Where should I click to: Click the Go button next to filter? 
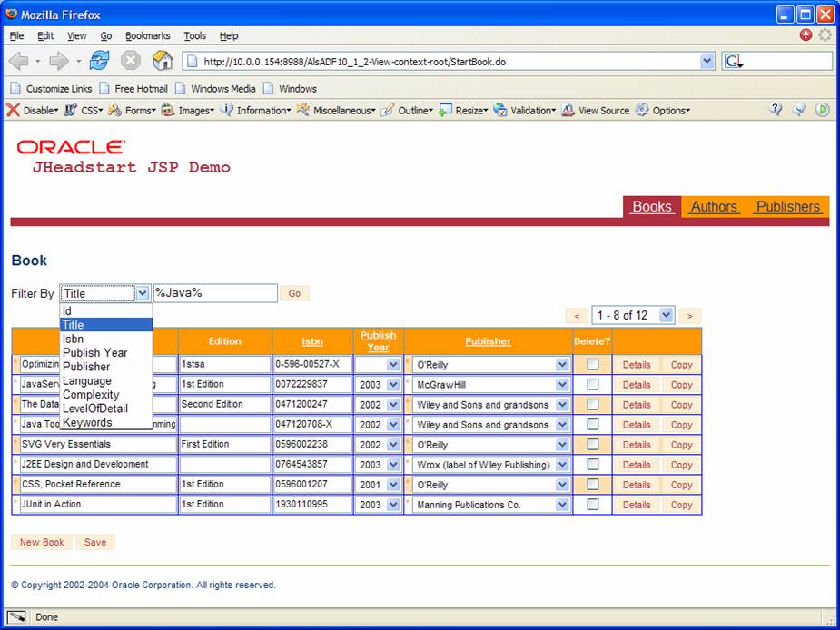pyautogui.click(x=294, y=293)
